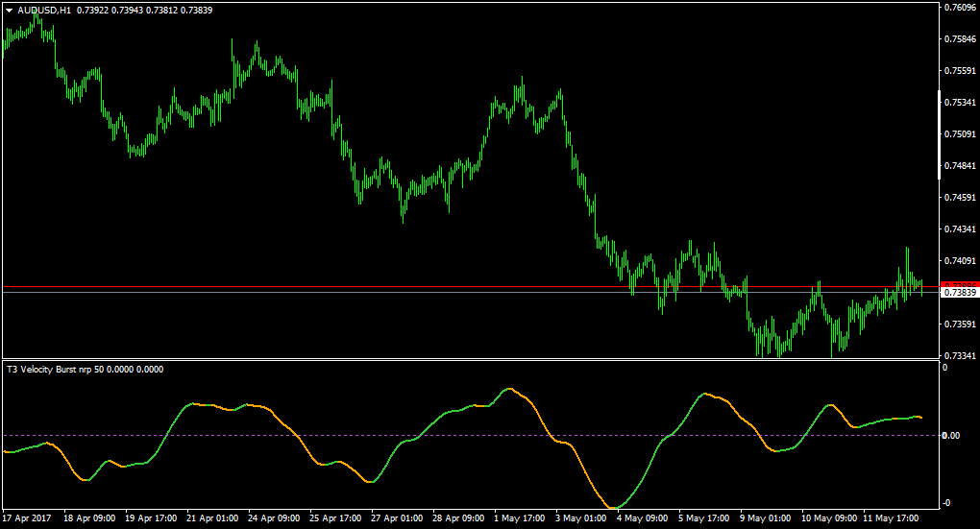
Task: Click the 25 Apr 17:00 time label
Action: tap(335, 517)
